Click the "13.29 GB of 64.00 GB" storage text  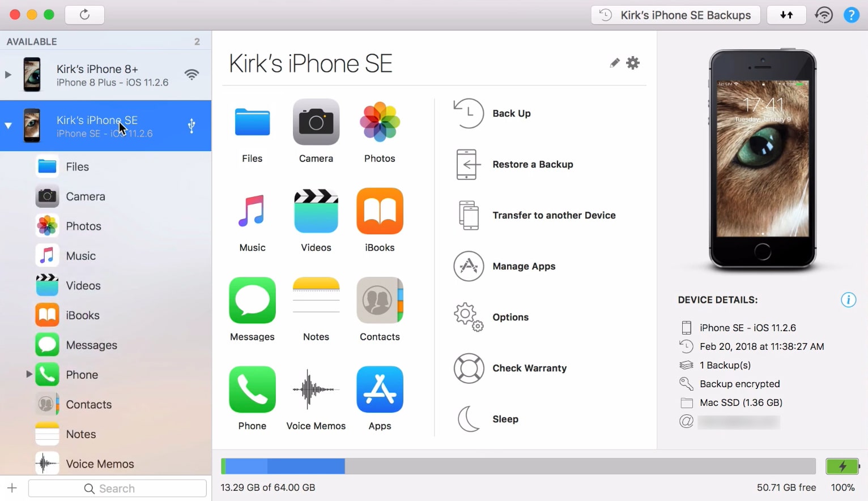[267, 487]
